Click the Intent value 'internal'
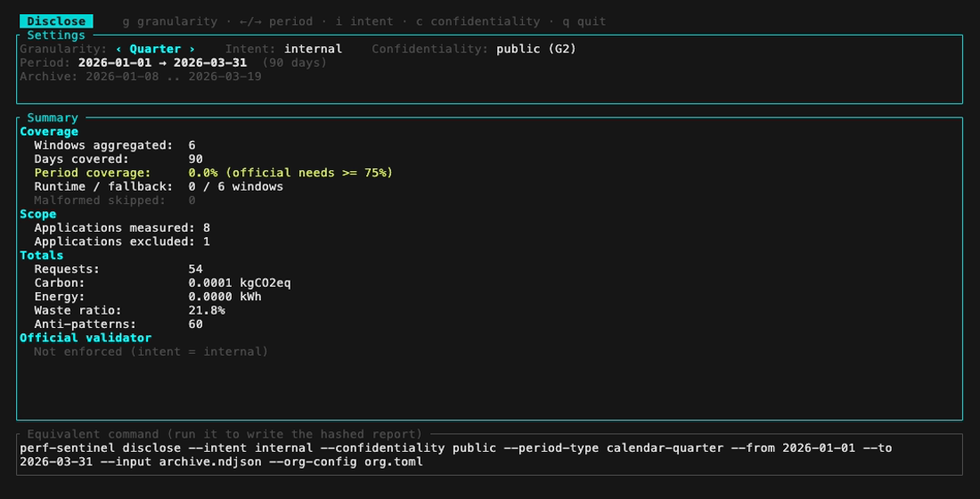 point(313,49)
